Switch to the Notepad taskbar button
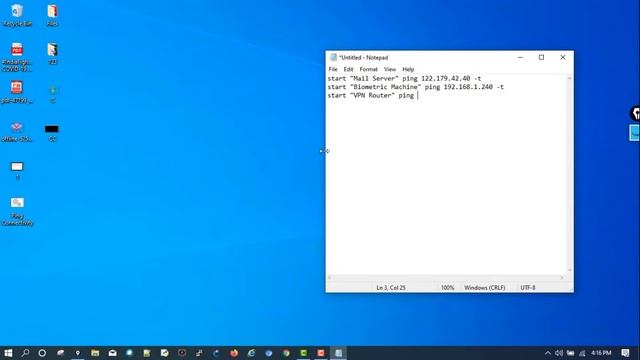The width and height of the screenshot is (640, 360). (338, 353)
